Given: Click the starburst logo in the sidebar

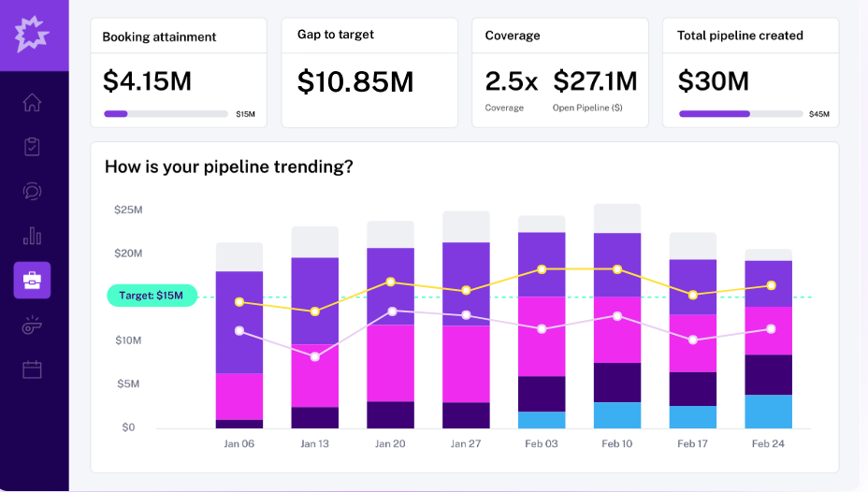Looking at the screenshot, I should pos(33,35).
